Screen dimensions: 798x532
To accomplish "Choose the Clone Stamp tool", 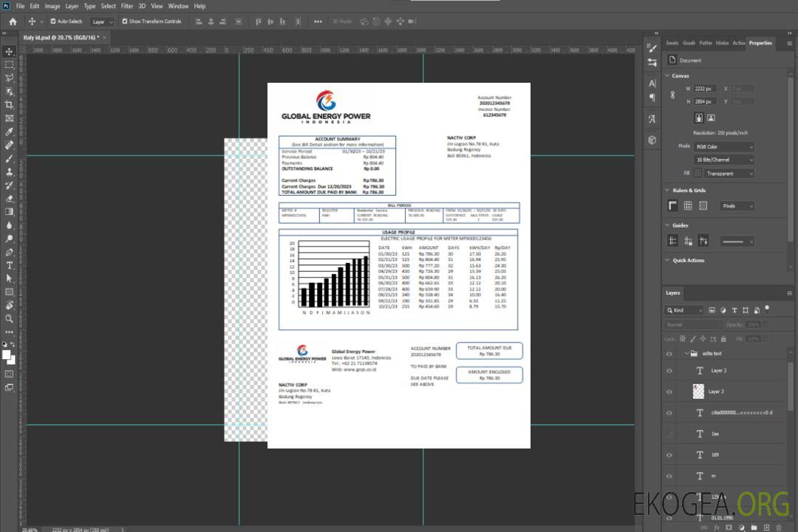I will pyautogui.click(x=10, y=171).
